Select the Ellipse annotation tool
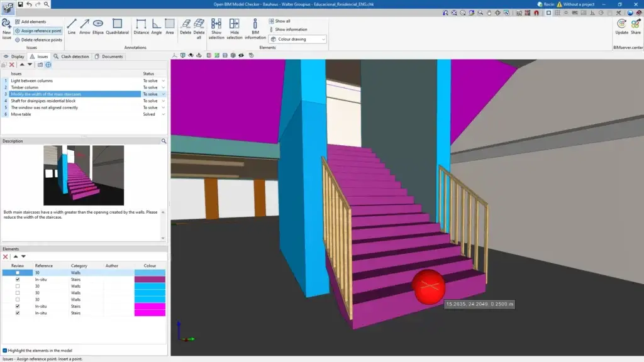This screenshot has height=362, width=644. point(98,26)
